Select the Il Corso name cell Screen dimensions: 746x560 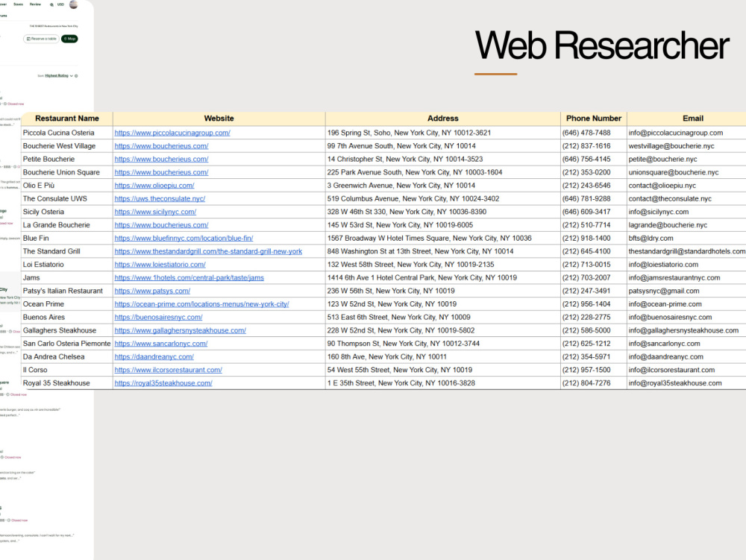(67, 370)
